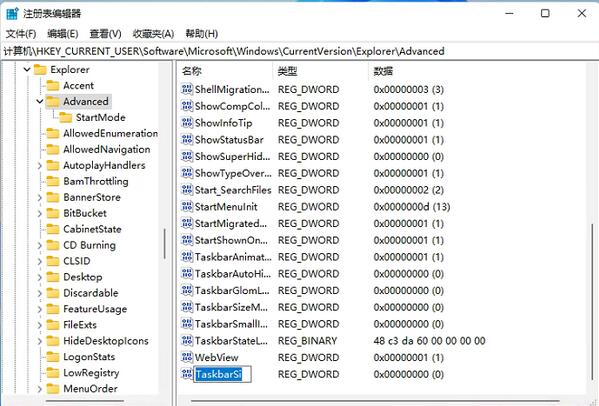Open the 文件(F) menu
Screen dimensions: 599x406
[x=21, y=34]
